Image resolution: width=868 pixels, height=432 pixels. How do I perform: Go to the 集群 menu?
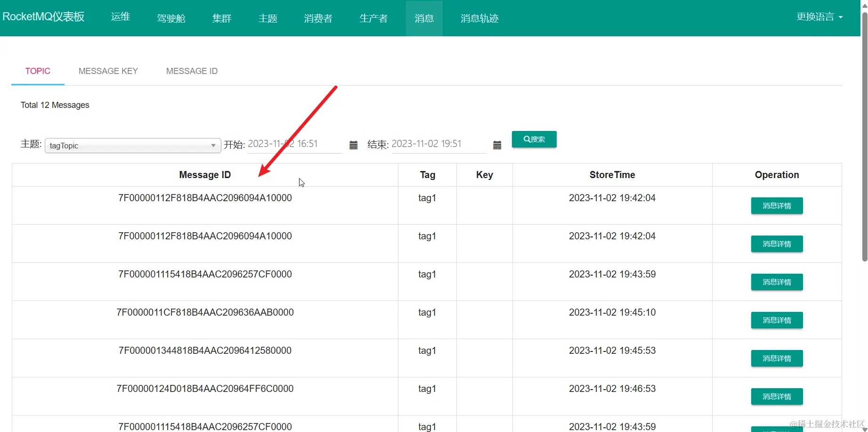click(x=222, y=18)
